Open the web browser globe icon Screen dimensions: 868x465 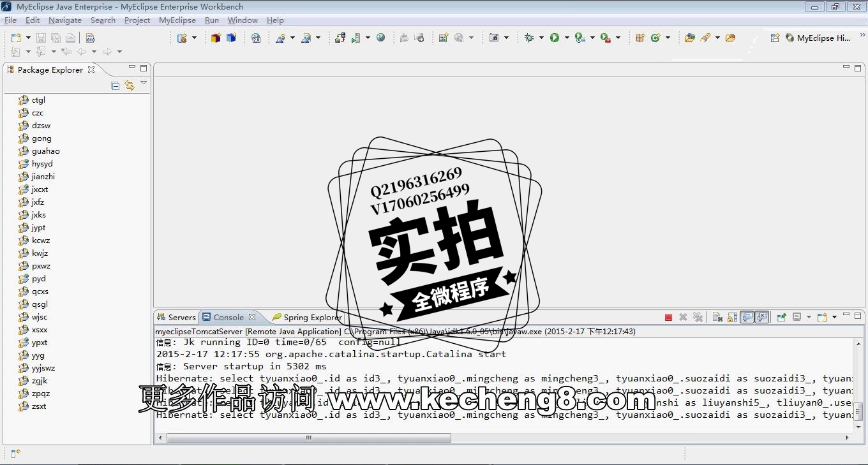click(381, 38)
